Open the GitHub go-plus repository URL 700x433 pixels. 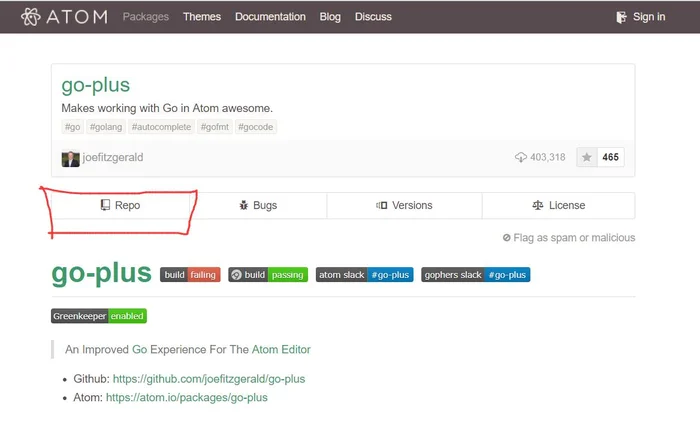[x=209, y=379]
